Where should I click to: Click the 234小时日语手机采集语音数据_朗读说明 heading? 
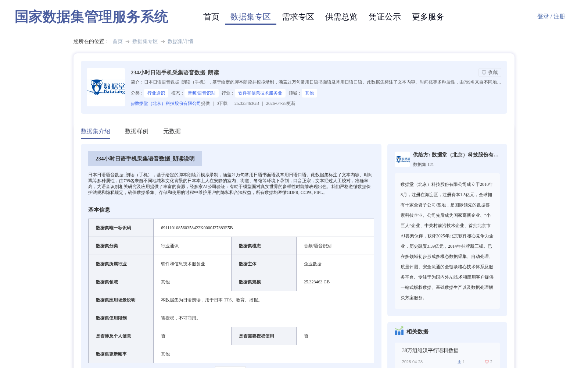click(145, 159)
